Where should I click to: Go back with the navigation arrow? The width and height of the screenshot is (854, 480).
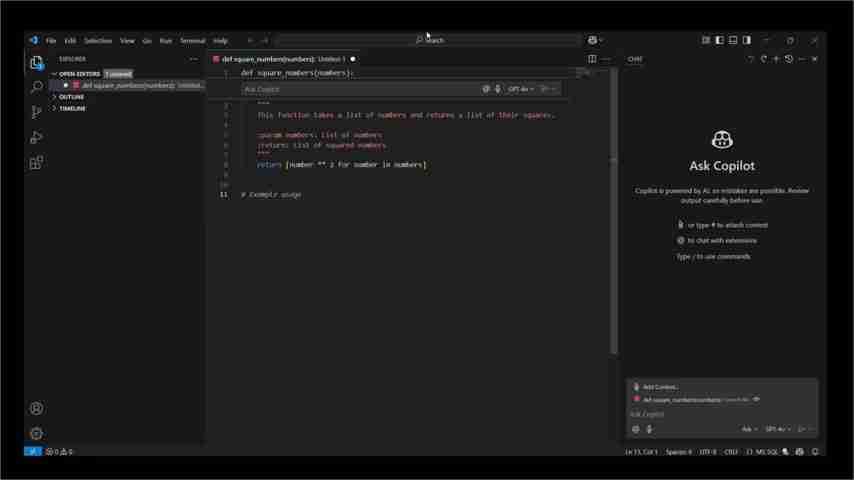pos(250,40)
